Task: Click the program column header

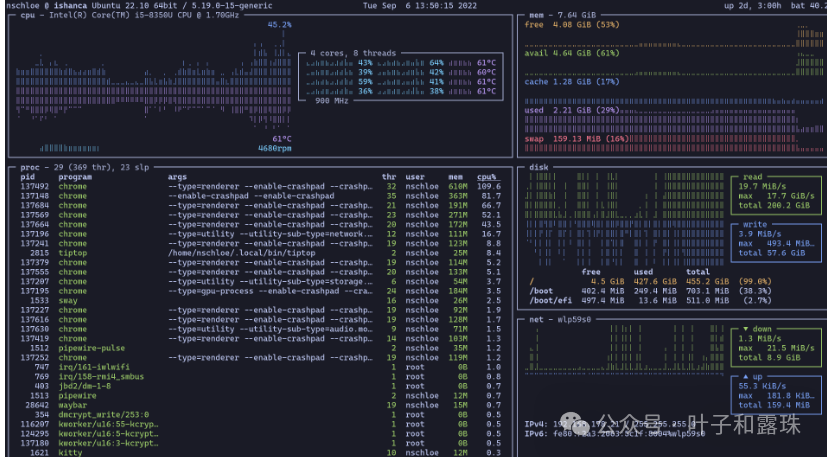Action: click(76, 177)
